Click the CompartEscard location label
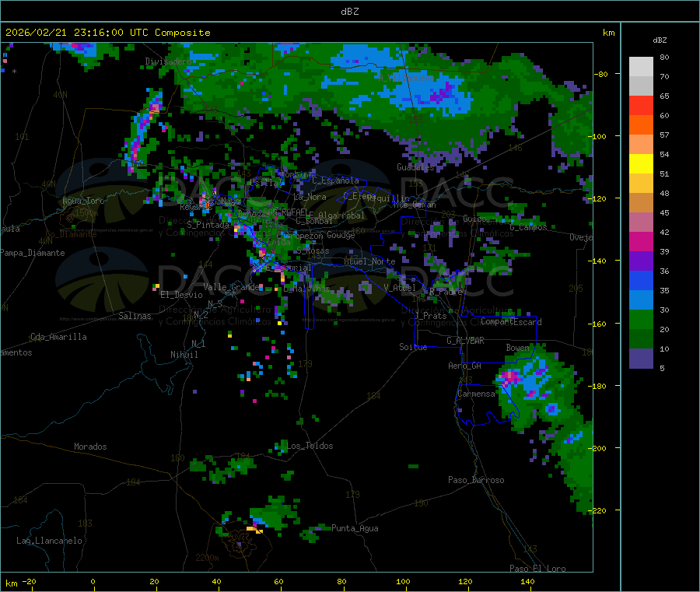 click(x=511, y=322)
